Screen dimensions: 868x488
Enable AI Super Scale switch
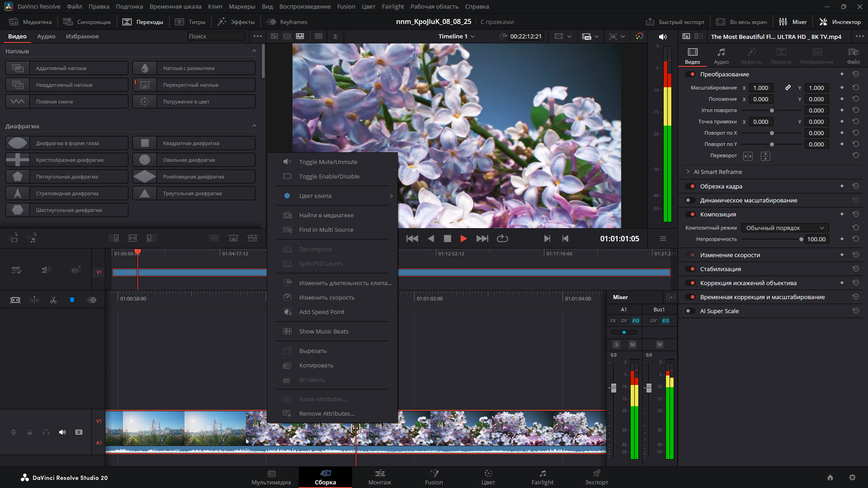pos(690,311)
